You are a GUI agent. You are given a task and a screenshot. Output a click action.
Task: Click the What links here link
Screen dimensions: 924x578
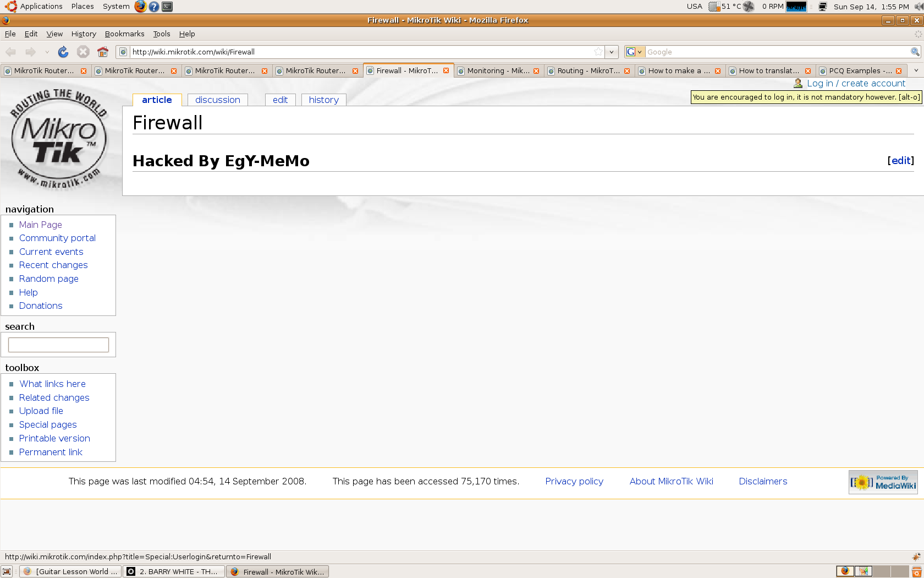click(53, 384)
